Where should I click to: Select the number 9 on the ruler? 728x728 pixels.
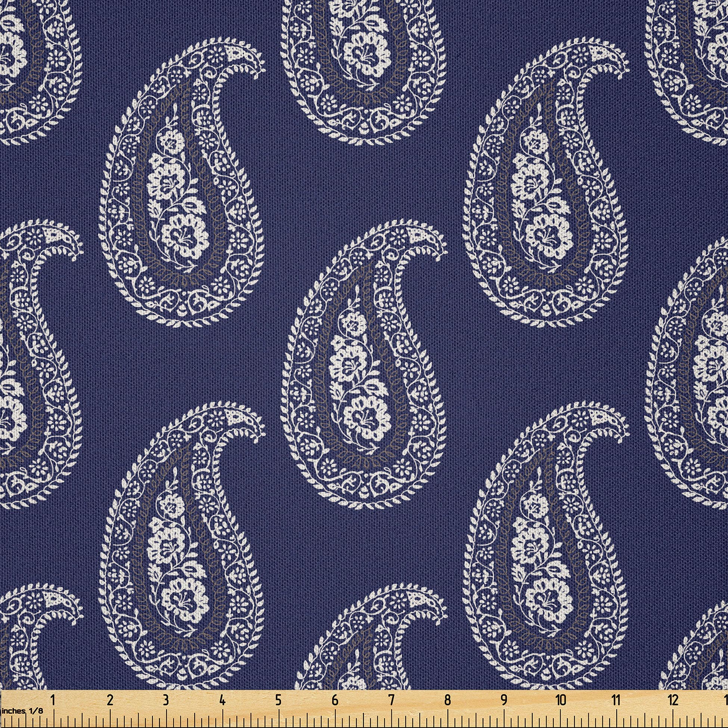coord(504,700)
